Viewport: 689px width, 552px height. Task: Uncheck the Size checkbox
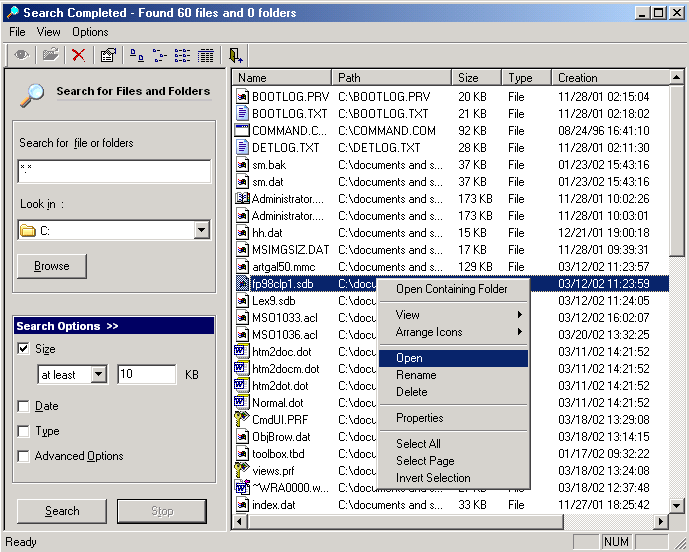click(x=23, y=349)
